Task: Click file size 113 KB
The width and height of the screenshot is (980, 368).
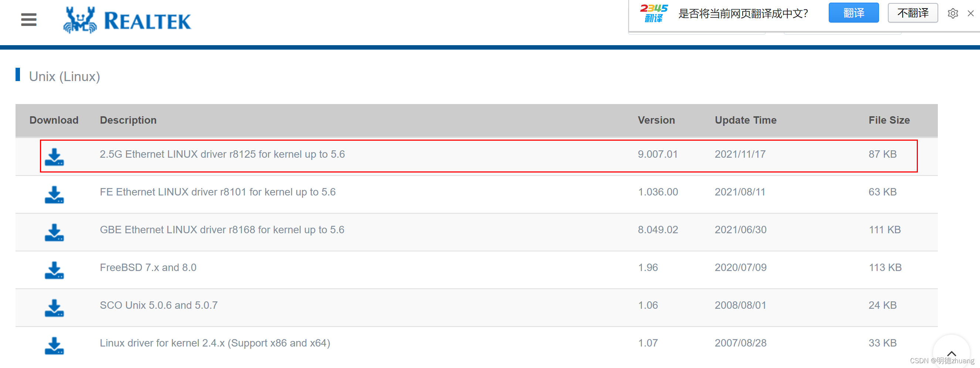Action: [x=885, y=267]
